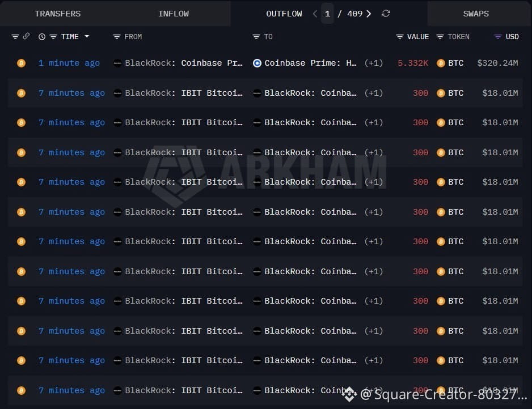Screen dimensions: 532x409
Task: Click the chain link icon in the header
Action: pyautogui.click(x=26, y=36)
